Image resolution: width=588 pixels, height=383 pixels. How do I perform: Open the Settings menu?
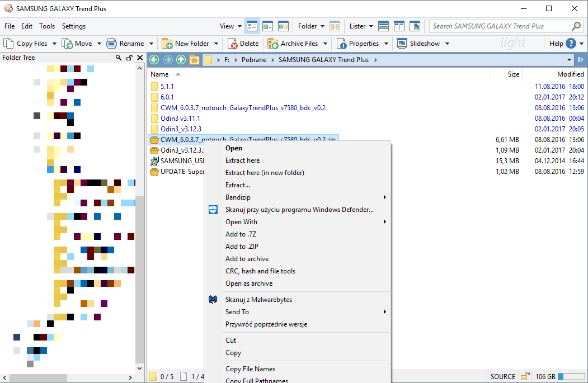tap(73, 26)
